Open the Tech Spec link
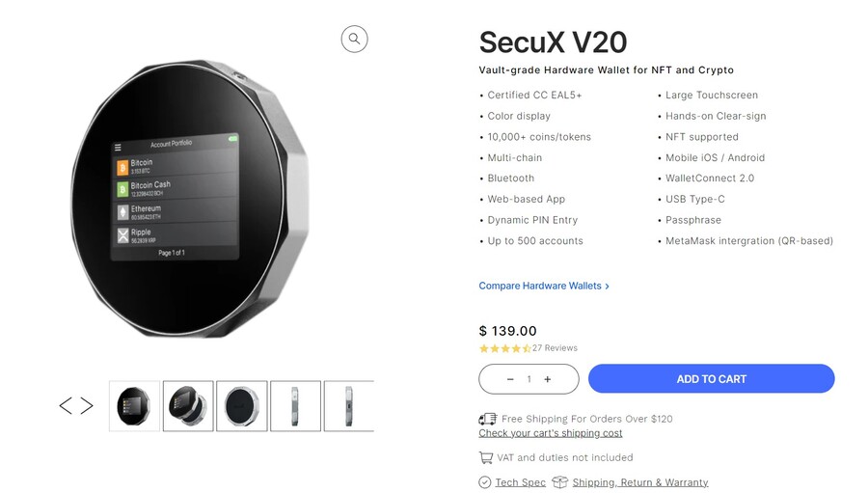This screenshot has height=493, width=868. 520,482
